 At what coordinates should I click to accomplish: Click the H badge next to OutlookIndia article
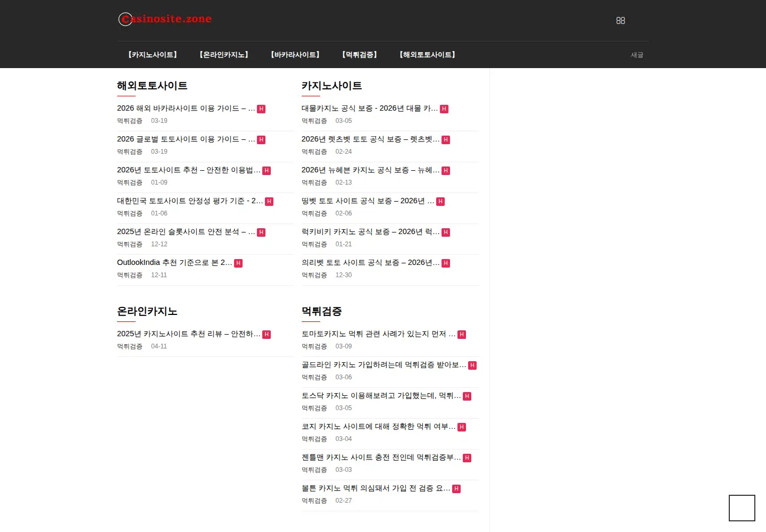tap(238, 263)
